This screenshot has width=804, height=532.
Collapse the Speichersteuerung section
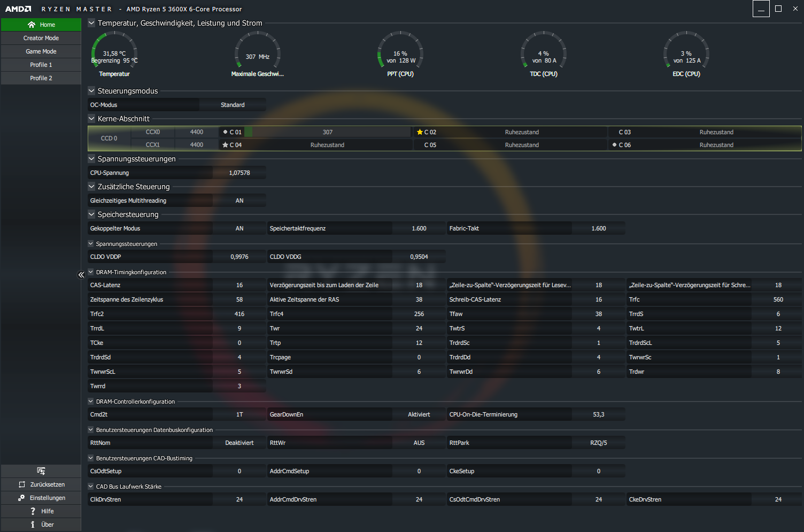click(x=91, y=214)
